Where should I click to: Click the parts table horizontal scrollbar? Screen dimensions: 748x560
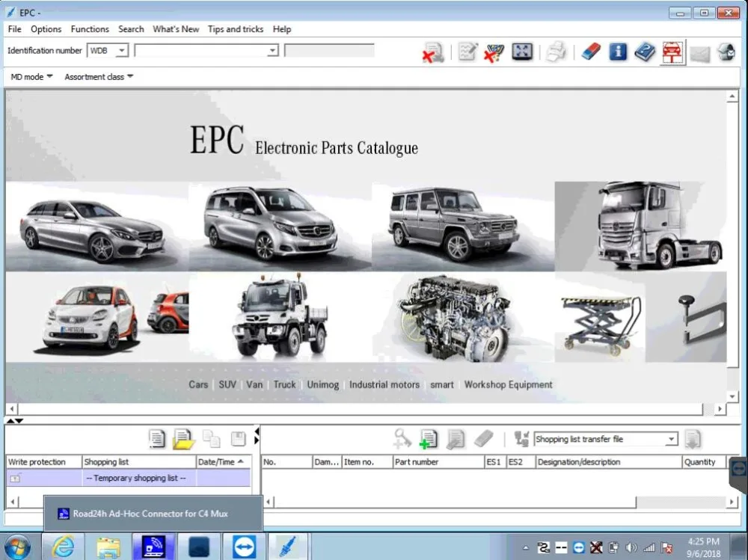(500, 502)
